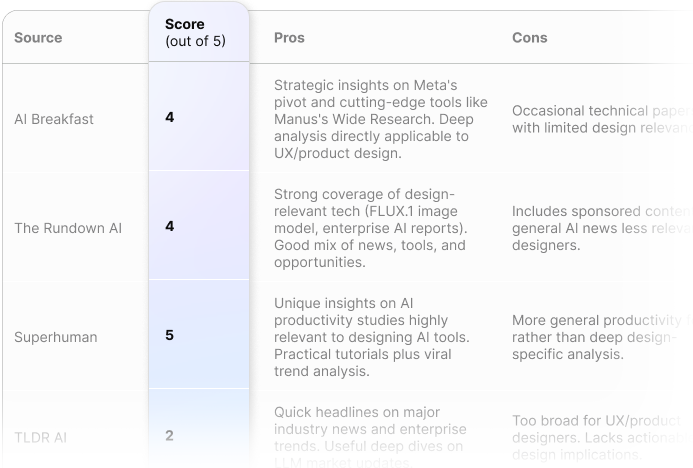Click the Pros column header
Image resolution: width=693 pixels, height=468 pixels.
pos(289,38)
